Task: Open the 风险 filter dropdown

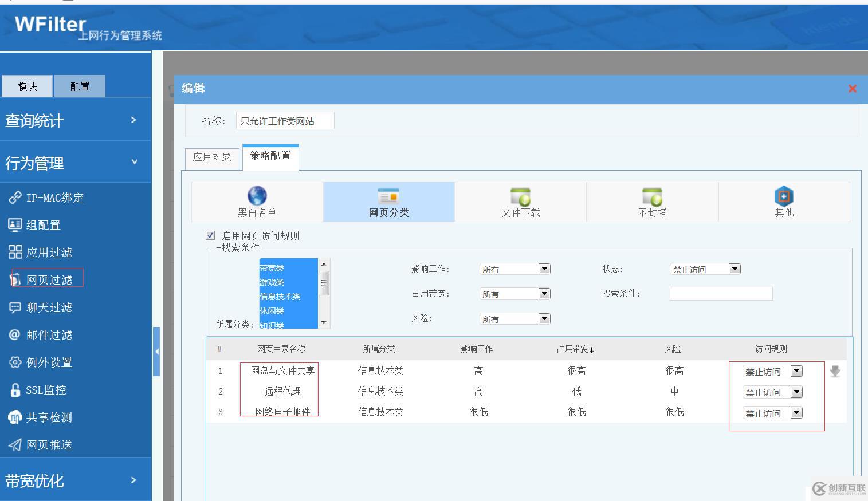Action: click(x=515, y=319)
